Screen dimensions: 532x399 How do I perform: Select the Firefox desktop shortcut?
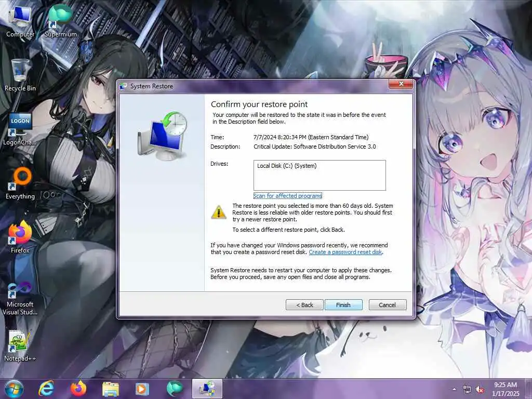tap(20, 237)
